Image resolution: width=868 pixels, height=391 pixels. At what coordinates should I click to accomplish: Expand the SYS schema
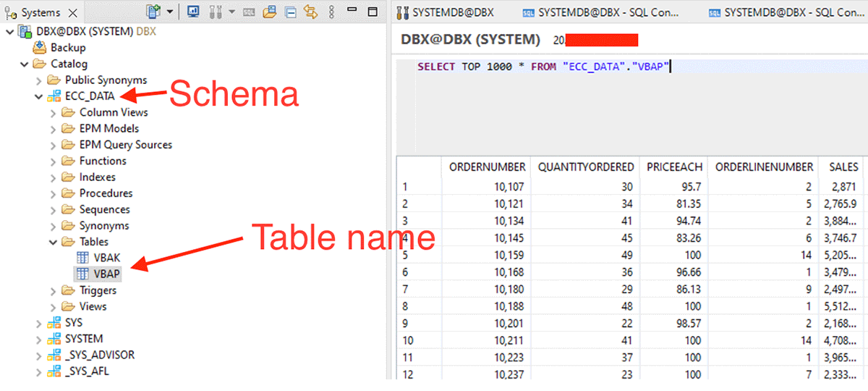[x=39, y=322]
